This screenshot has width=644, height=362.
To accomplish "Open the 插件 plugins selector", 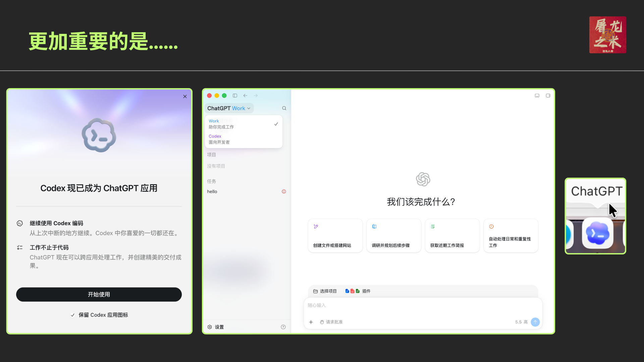I will (x=358, y=291).
